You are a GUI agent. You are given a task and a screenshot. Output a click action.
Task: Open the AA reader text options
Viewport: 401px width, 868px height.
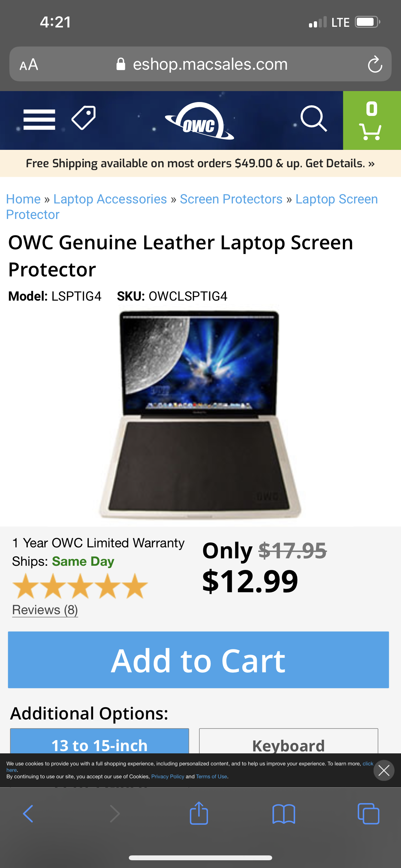point(29,64)
